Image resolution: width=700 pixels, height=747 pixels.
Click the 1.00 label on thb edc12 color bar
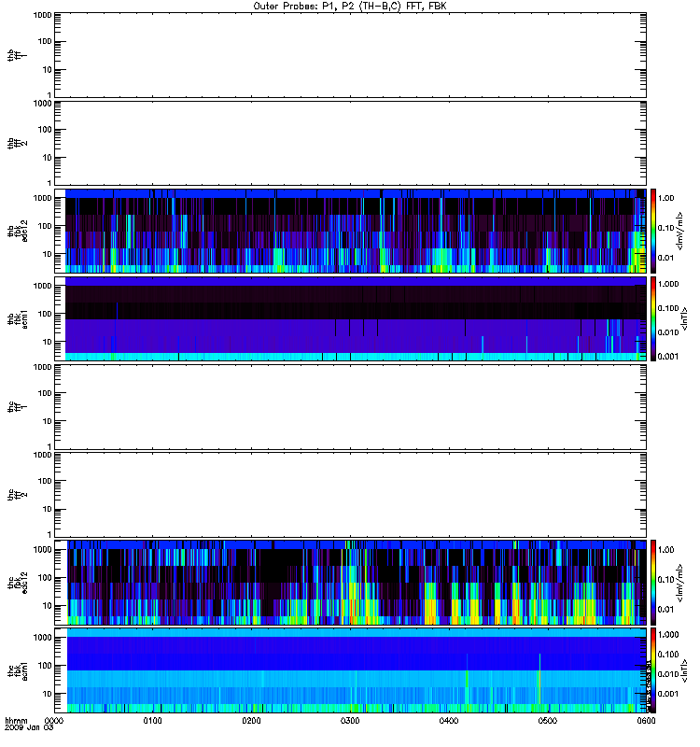pos(665,198)
